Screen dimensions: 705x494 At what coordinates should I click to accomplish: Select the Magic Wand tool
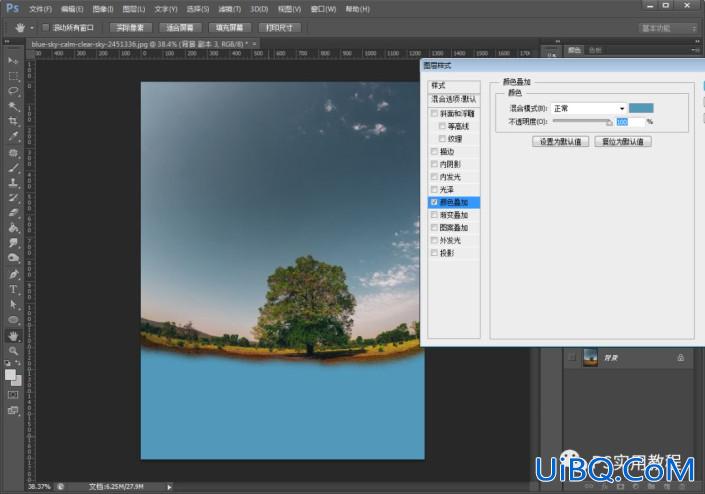(x=13, y=107)
